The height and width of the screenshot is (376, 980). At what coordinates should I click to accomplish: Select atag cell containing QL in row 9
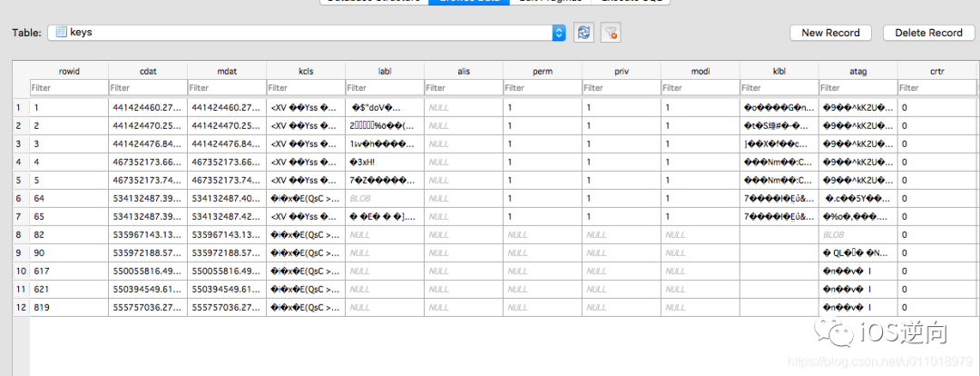[x=858, y=252]
